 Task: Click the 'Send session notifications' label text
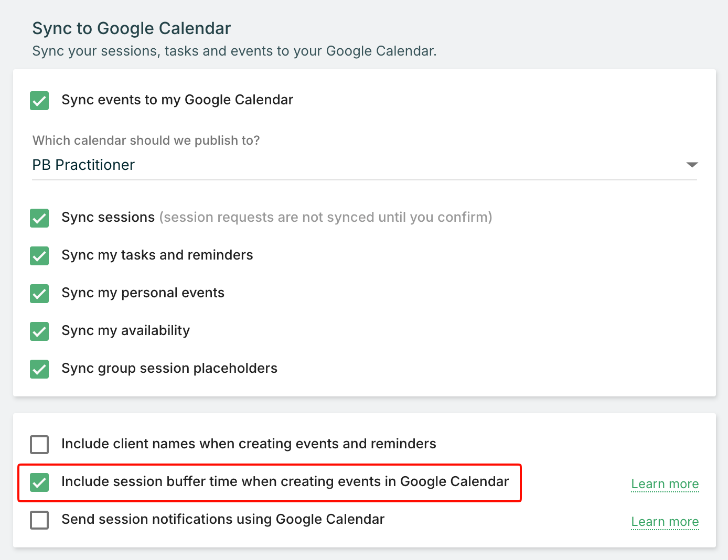pos(222,520)
